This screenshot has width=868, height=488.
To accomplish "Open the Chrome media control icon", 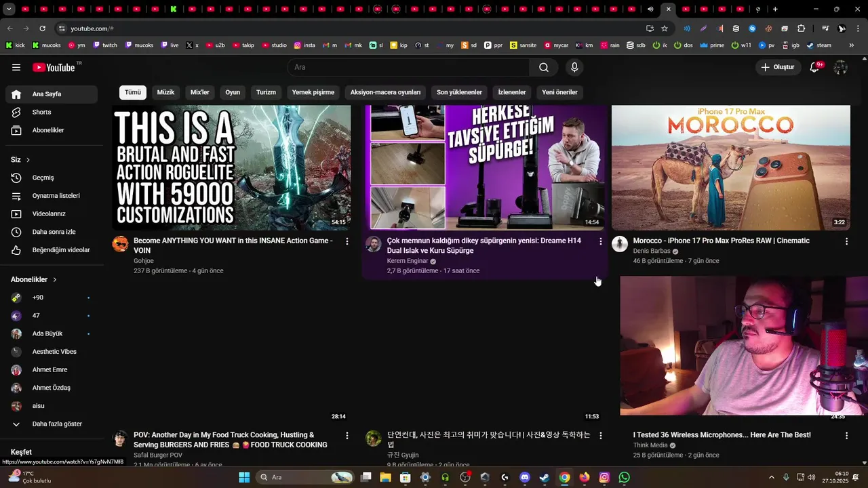I will coord(825,28).
